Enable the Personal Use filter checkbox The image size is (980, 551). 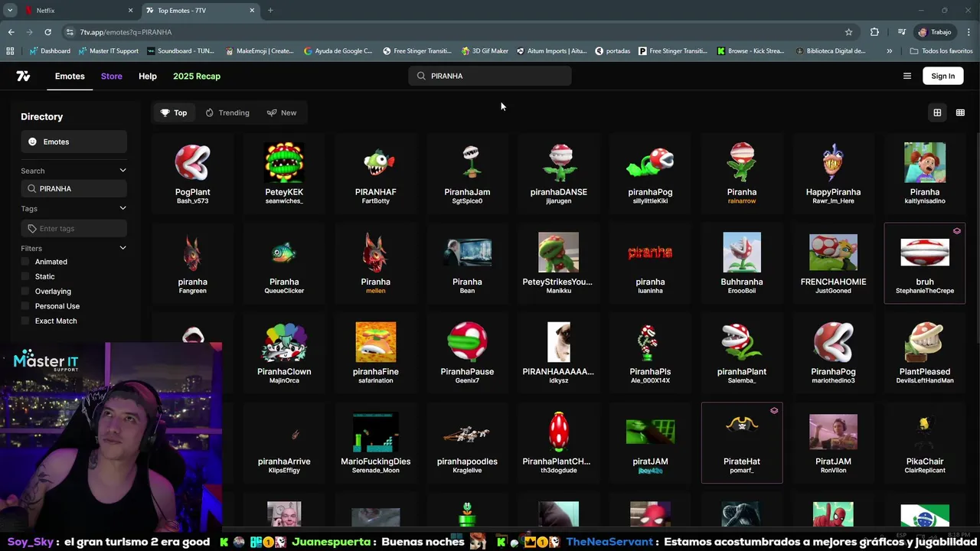[x=25, y=306]
